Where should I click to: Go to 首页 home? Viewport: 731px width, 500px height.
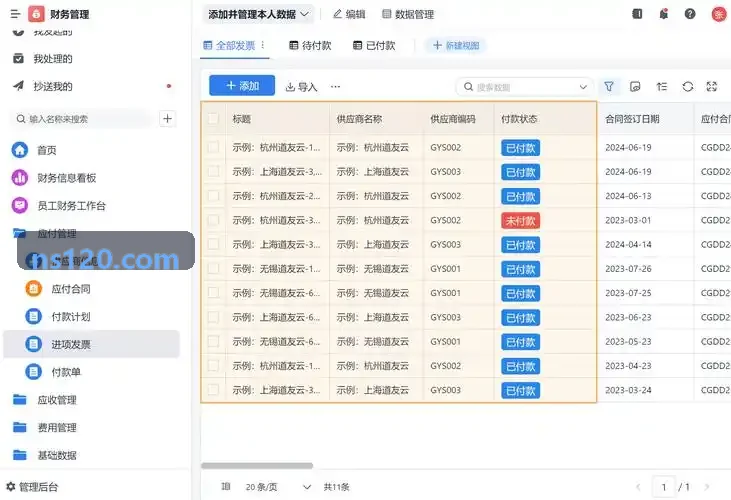point(47,150)
